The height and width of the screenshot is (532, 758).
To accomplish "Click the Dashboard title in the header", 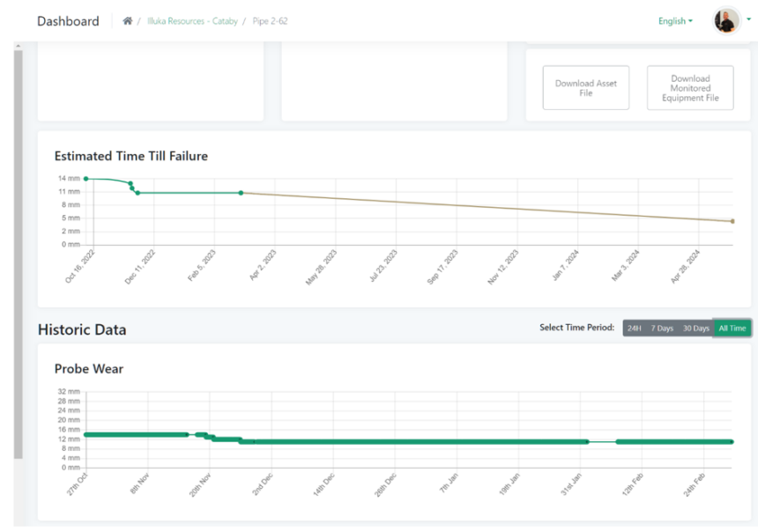I will coord(68,21).
